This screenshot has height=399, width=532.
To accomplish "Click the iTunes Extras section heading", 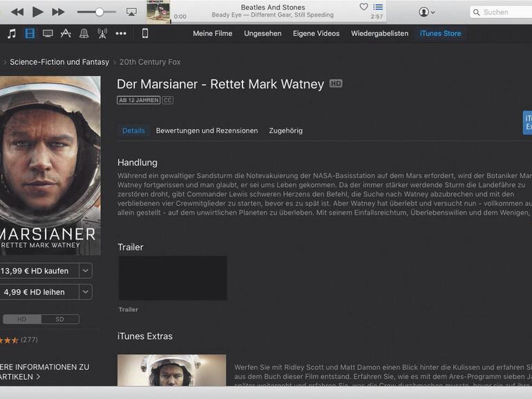I will click(x=145, y=336).
